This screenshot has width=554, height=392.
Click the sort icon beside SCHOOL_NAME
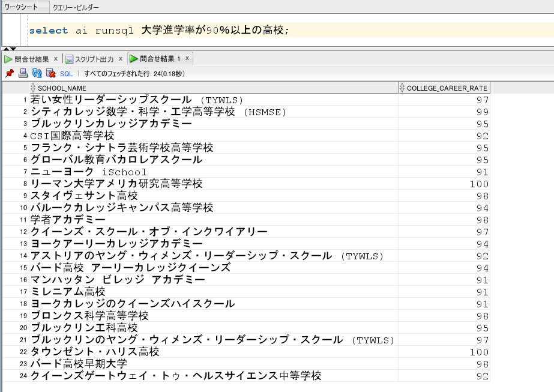33,88
